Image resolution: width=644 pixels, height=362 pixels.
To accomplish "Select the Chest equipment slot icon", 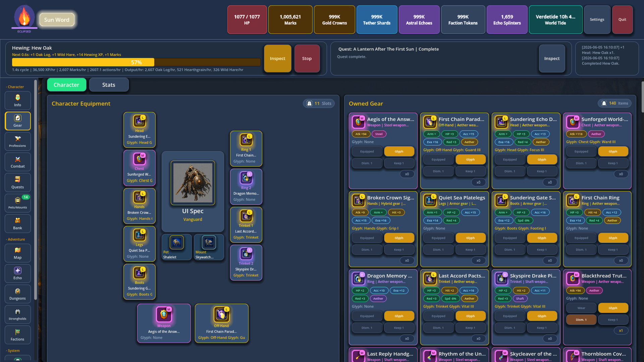I will coord(140,159).
